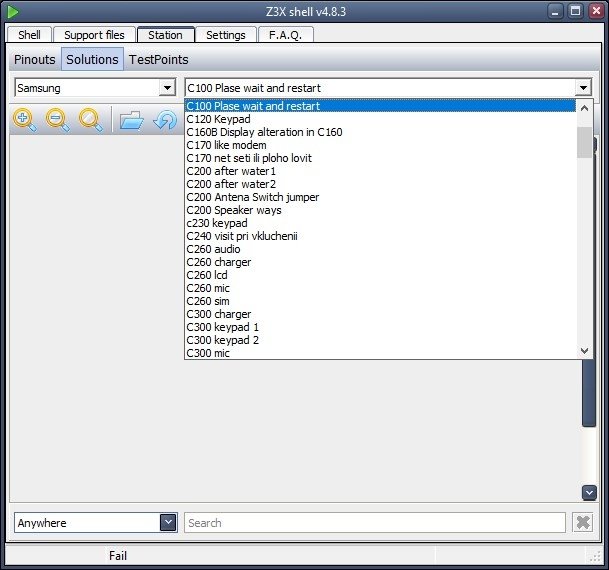Choose 'C260 lcd' entry
Image resolution: width=609 pixels, height=570 pixels.
coord(380,275)
